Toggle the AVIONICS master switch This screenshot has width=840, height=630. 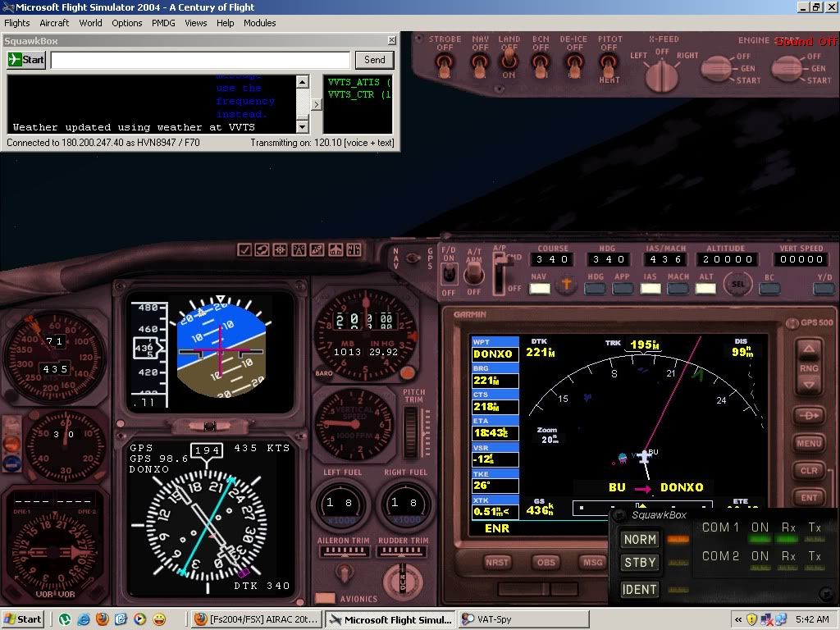tap(325, 598)
